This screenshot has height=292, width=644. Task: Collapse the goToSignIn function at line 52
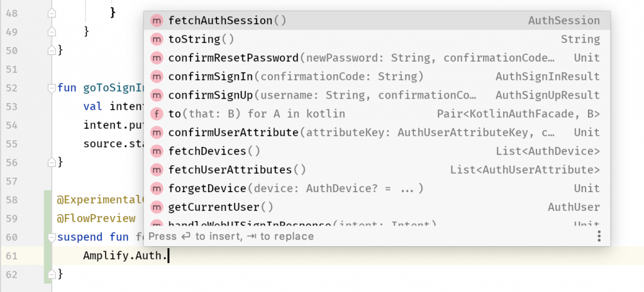click(52, 88)
